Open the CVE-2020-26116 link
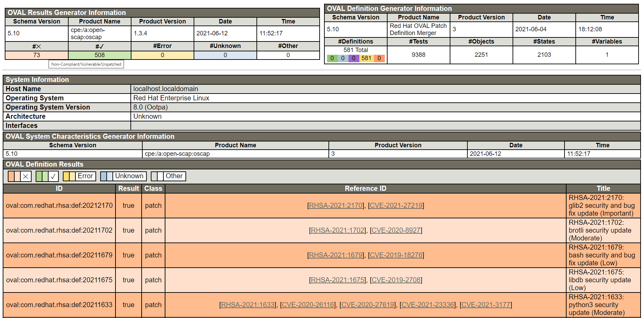Screen dimensions: 644x318 pos(308,305)
